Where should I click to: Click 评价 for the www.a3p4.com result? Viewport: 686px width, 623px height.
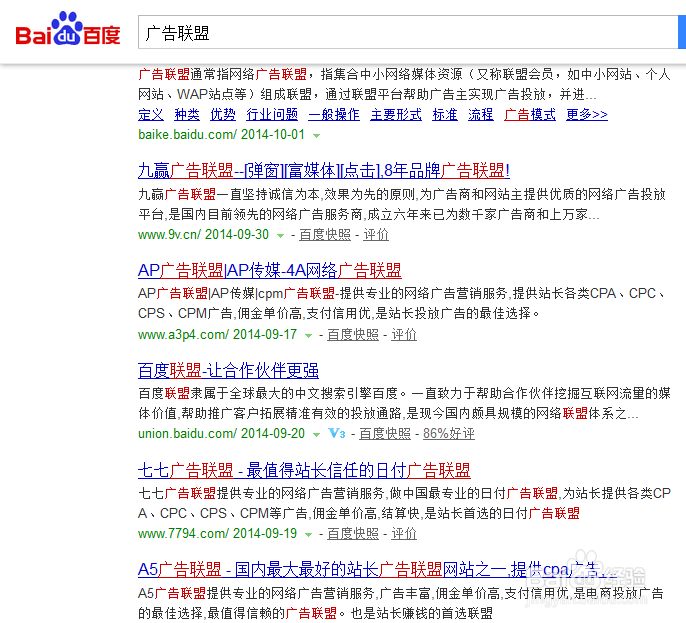pyautogui.click(x=404, y=335)
